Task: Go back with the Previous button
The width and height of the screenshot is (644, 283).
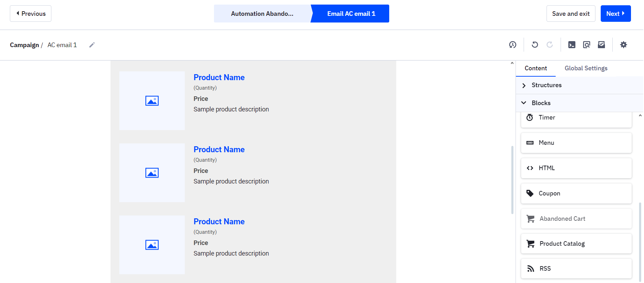Action: (x=31, y=14)
